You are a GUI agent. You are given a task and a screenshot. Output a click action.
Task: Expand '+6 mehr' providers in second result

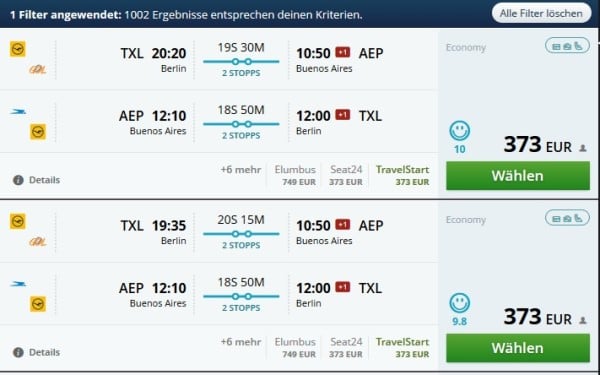click(x=241, y=342)
